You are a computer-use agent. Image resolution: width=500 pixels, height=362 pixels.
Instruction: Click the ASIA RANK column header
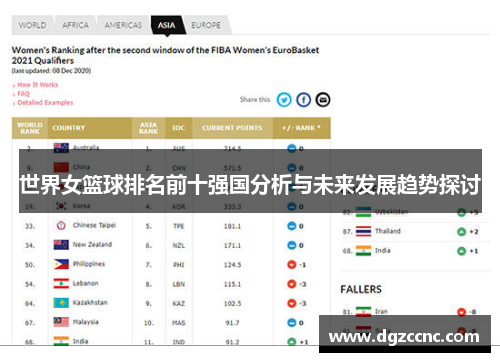149,128
